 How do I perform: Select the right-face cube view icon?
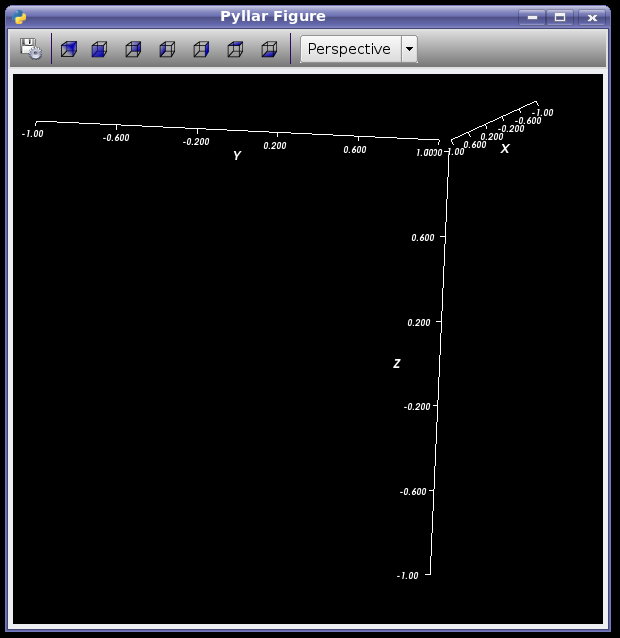(x=201, y=49)
